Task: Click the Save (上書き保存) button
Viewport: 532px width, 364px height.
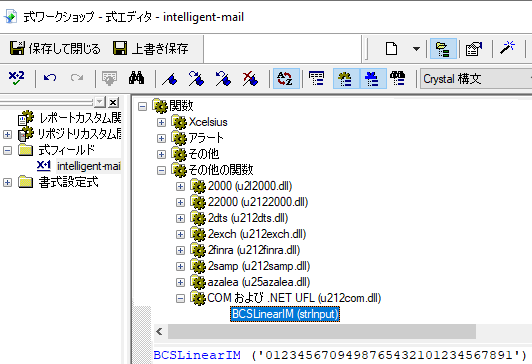Action: point(150,49)
